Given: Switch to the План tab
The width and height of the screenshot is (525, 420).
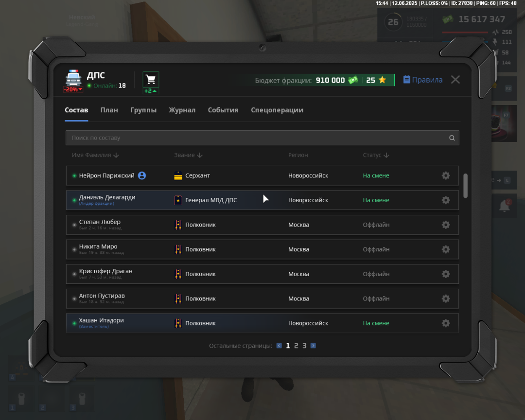Looking at the screenshot, I should pos(109,110).
